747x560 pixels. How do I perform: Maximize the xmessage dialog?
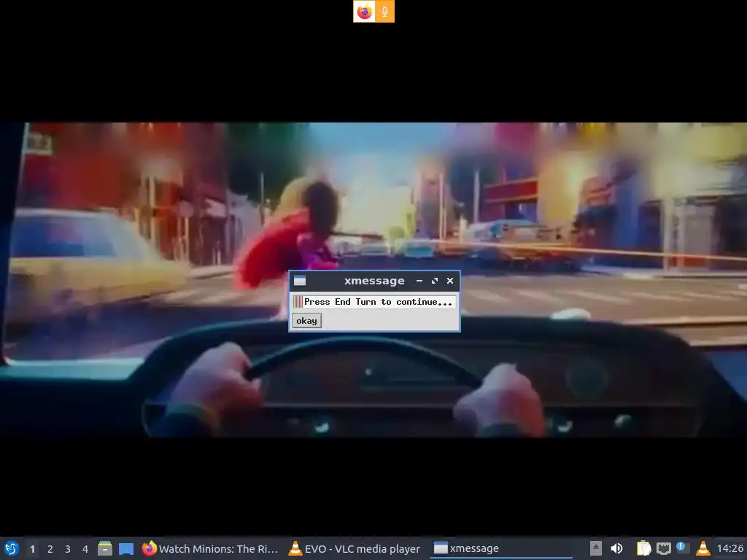(435, 281)
